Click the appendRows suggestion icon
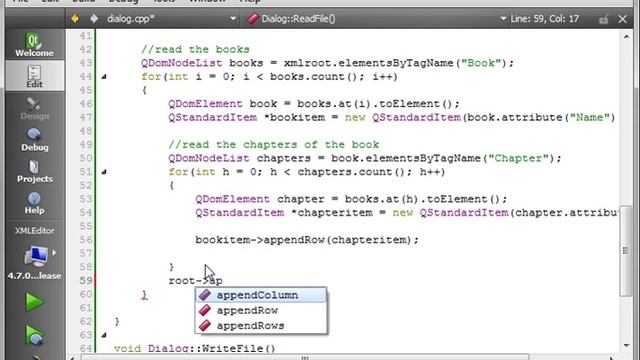Image resolution: width=640 pixels, height=360 pixels. [x=205, y=326]
